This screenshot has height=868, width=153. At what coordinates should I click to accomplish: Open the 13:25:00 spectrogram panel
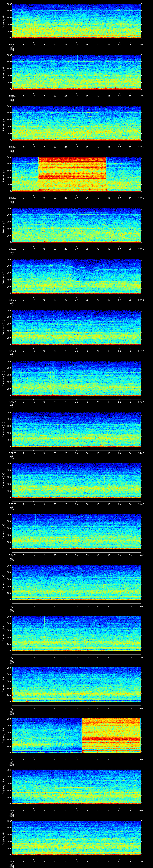[x=76, y=582]
